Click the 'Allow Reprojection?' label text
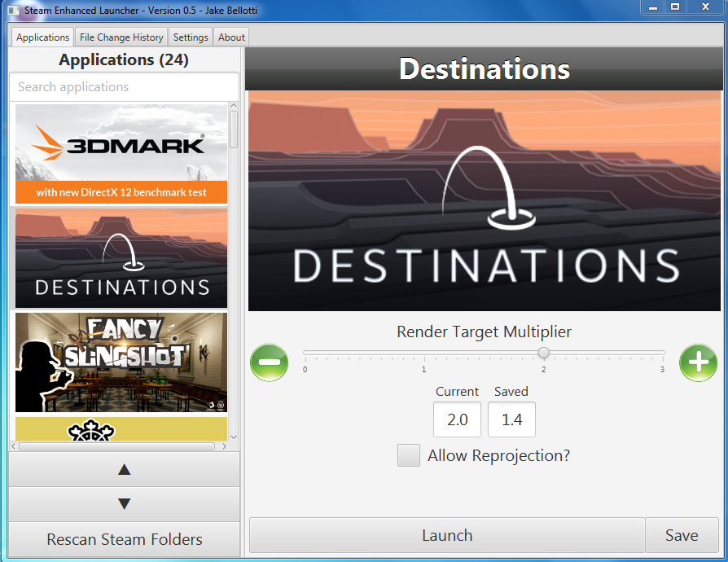This screenshot has height=562, width=728. click(498, 455)
